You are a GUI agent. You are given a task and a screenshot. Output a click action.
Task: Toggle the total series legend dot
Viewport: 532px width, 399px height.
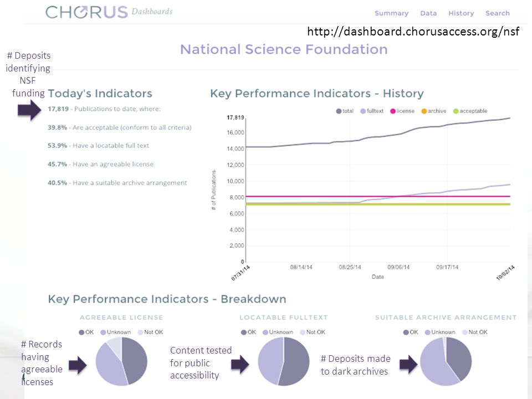(x=339, y=111)
